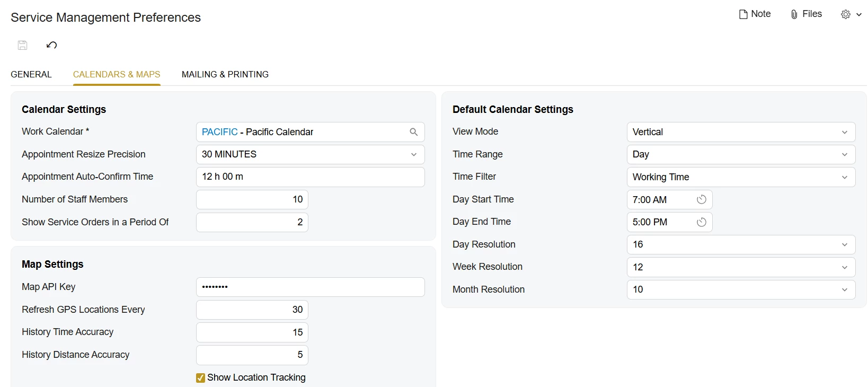Click the PACIFIC calendar link

[219, 132]
